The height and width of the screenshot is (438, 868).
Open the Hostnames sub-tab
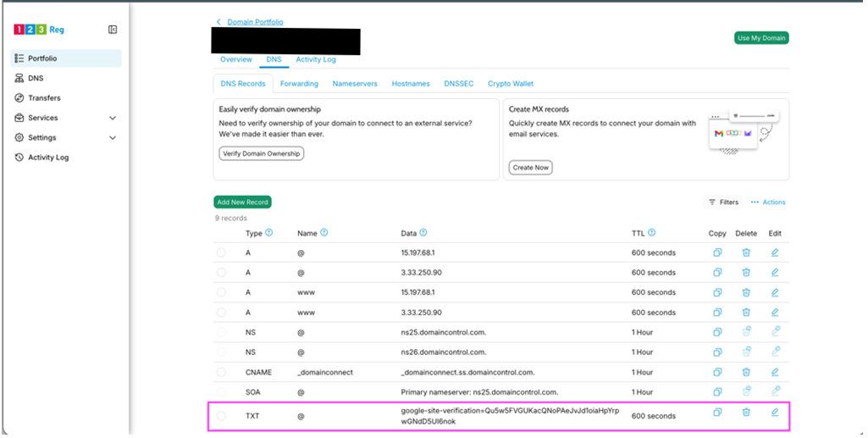tap(411, 84)
